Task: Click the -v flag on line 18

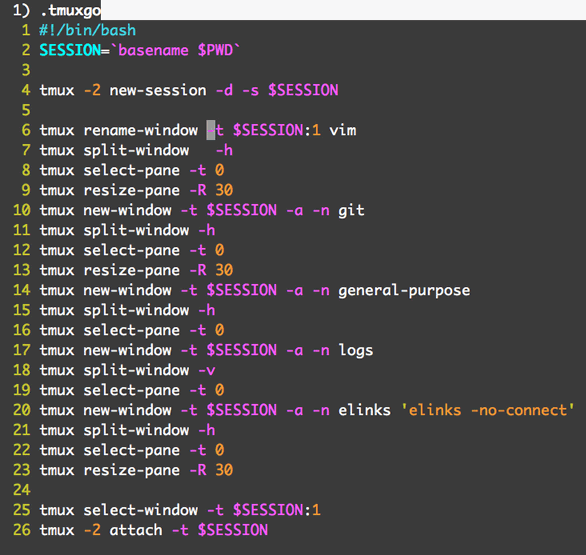Action: pos(207,370)
